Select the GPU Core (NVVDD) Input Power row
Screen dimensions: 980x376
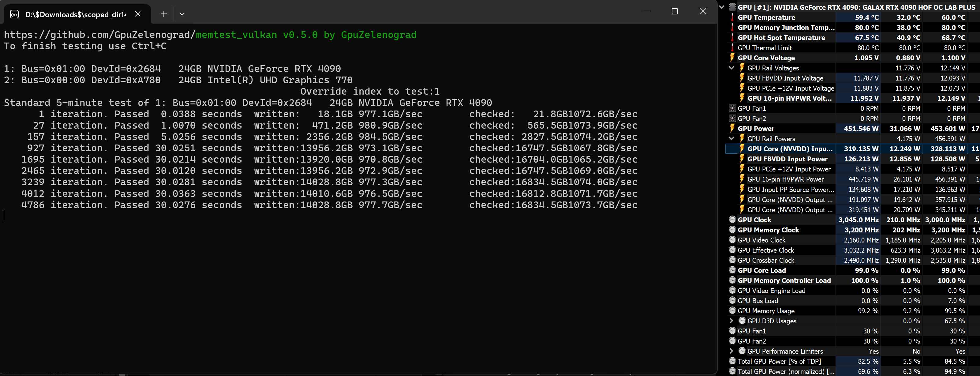[790, 149]
